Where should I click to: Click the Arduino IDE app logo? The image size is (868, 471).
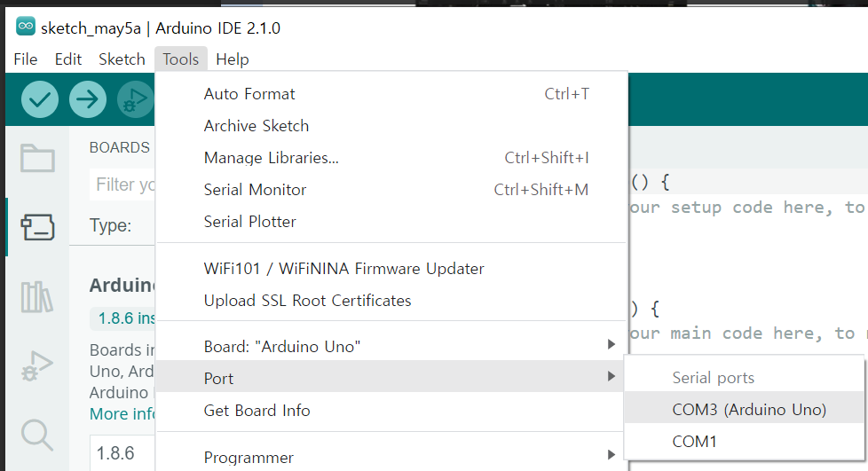(26, 26)
